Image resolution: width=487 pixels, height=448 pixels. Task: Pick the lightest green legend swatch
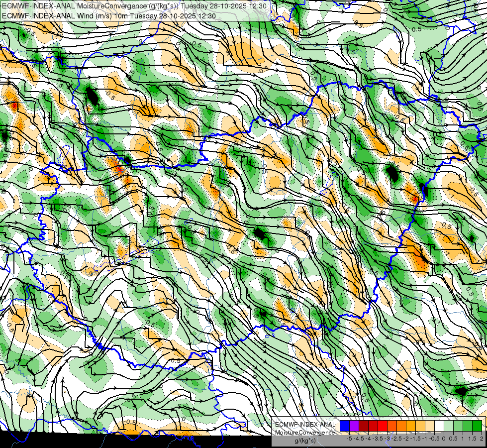(x=449, y=426)
